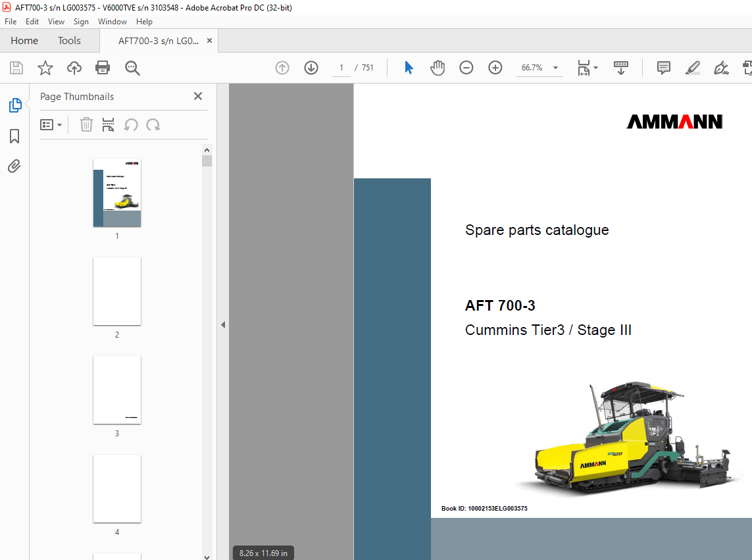Viewport: 752px width, 560px height.
Task: Open the Edit menu
Action: 32,22
